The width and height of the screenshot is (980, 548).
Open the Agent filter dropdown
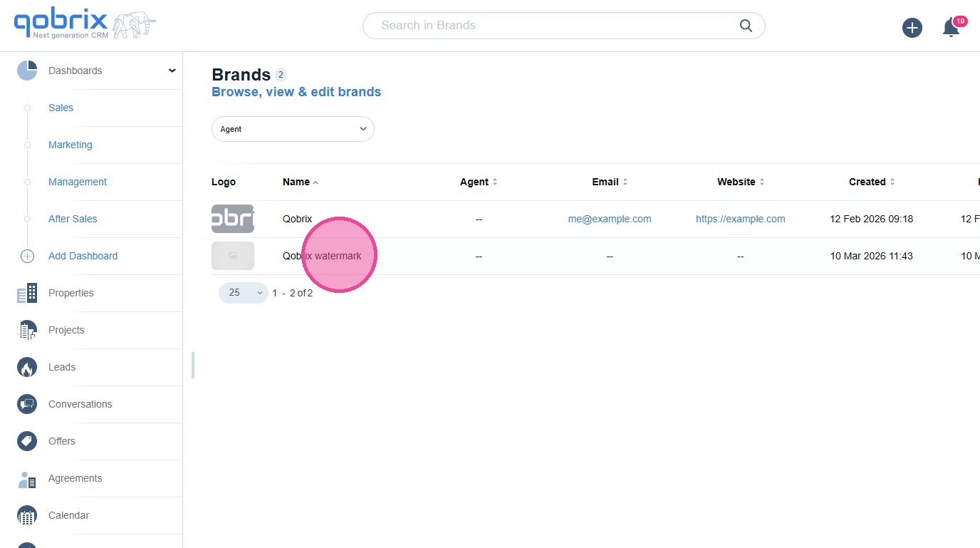pyautogui.click(x=293, y=129)
